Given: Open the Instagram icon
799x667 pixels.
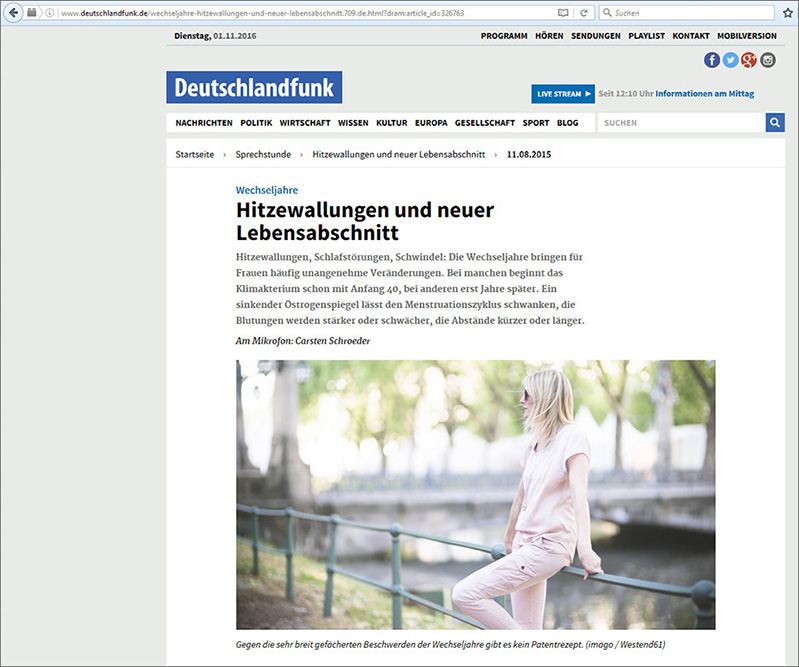Looking at the screenshot, I should pos(768,60).
